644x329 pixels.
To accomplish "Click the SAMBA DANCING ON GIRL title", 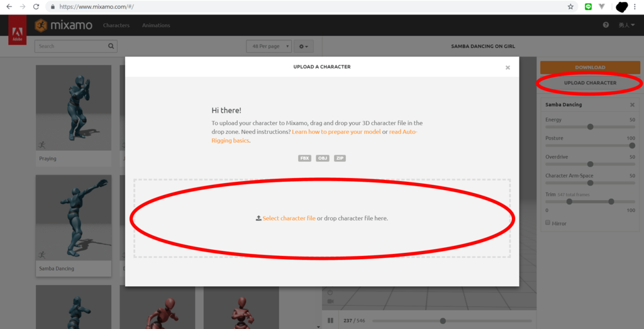I will point(483,47).
